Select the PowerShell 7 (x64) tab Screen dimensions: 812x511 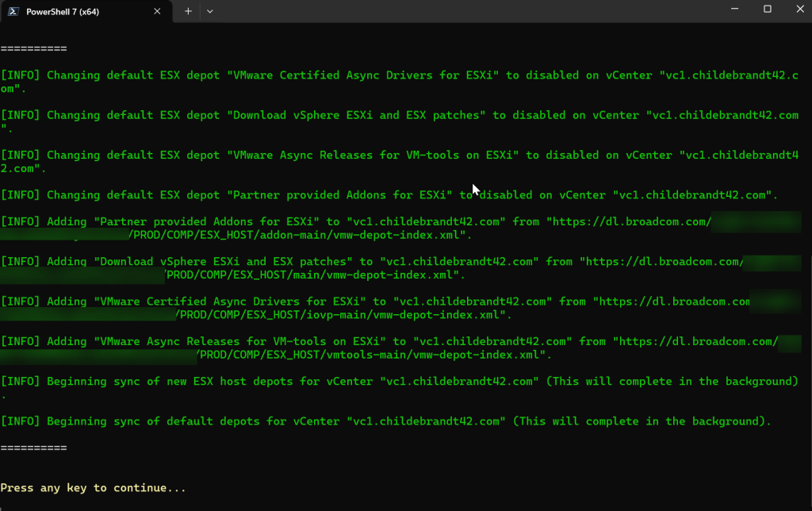tap(75, 11)
